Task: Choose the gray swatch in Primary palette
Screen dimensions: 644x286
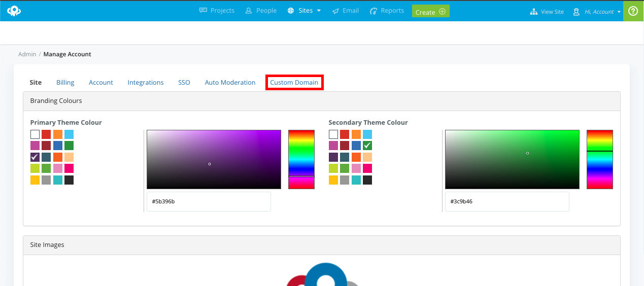Action: click(46, 180)
